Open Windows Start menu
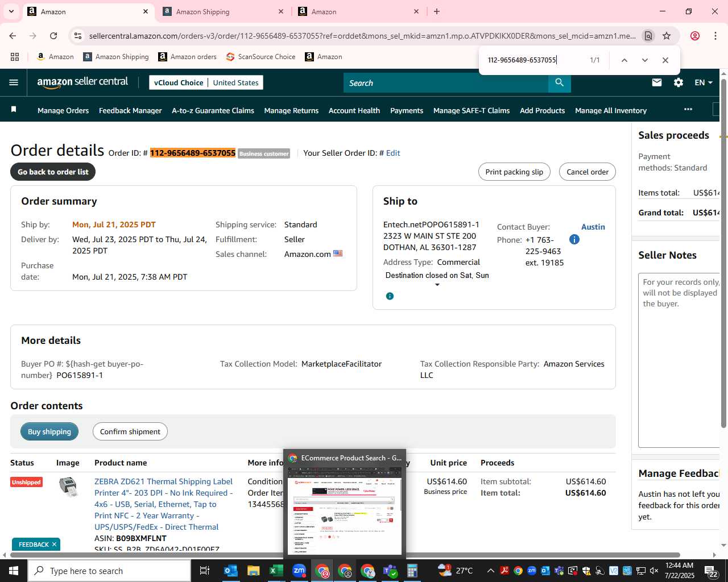This screenshot has width=728, height=582. 14,571
